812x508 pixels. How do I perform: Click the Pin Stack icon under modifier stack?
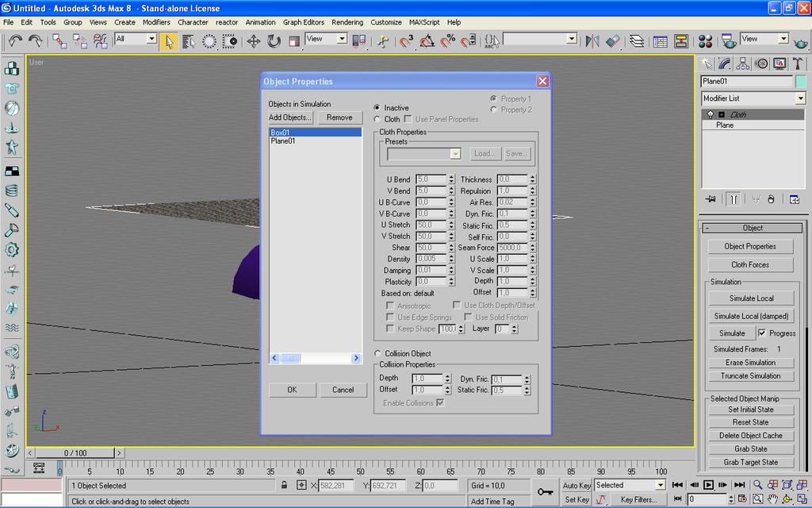click(710, 199)
